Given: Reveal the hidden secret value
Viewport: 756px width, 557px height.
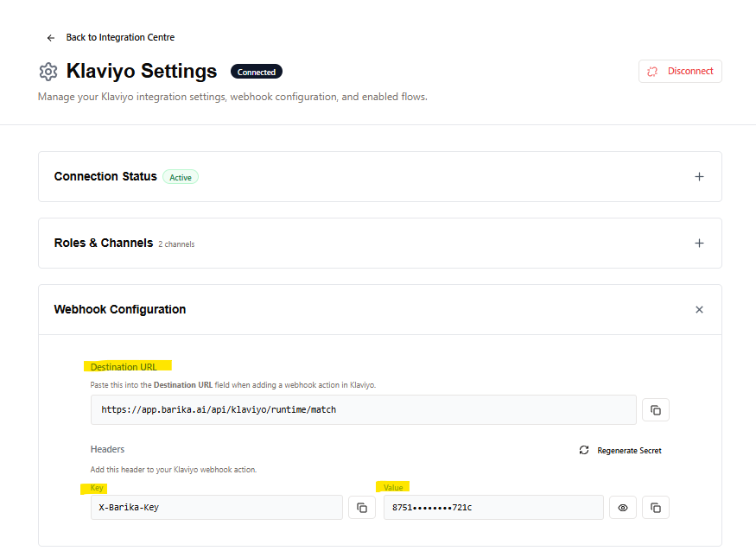Looking at the screenshot, I should pos(622,508).
